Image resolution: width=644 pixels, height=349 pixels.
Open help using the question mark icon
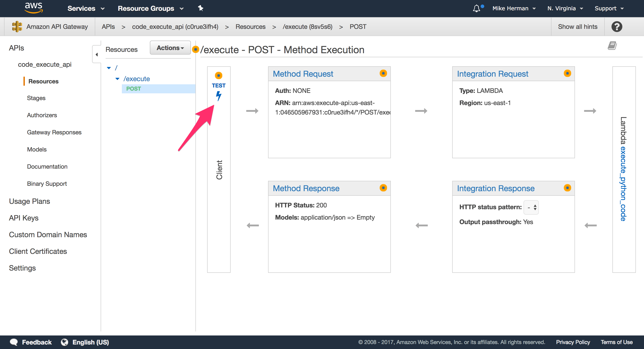click(616, 26)
